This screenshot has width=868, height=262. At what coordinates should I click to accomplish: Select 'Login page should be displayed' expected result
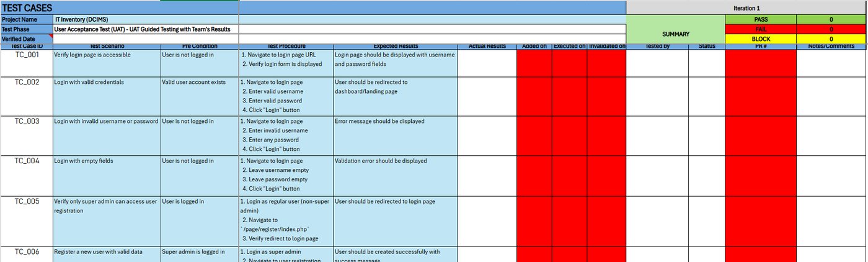pyautogui.click(x=396, y=63)
